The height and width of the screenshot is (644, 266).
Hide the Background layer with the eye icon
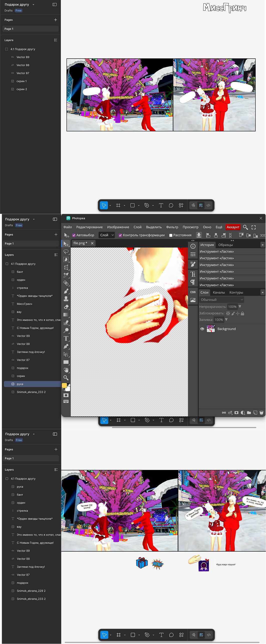[202, 329]
